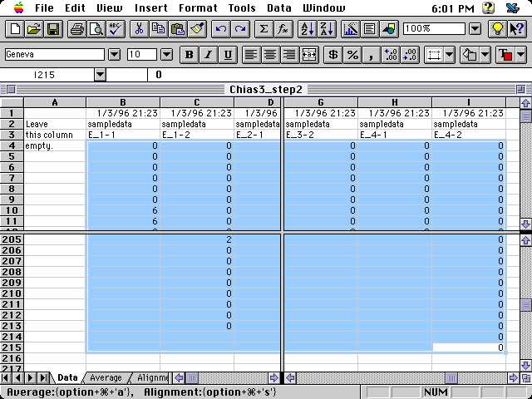Image resolution: width=532 pixels, height=399 pixels.
Task: Open the font size dropdown
Action: click(x=166, y=55)
